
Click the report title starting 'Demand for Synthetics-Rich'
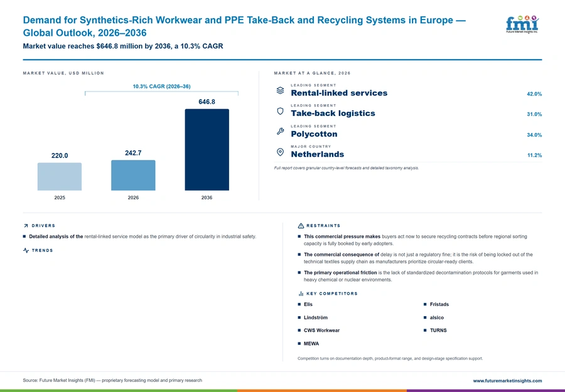[244, 26]
